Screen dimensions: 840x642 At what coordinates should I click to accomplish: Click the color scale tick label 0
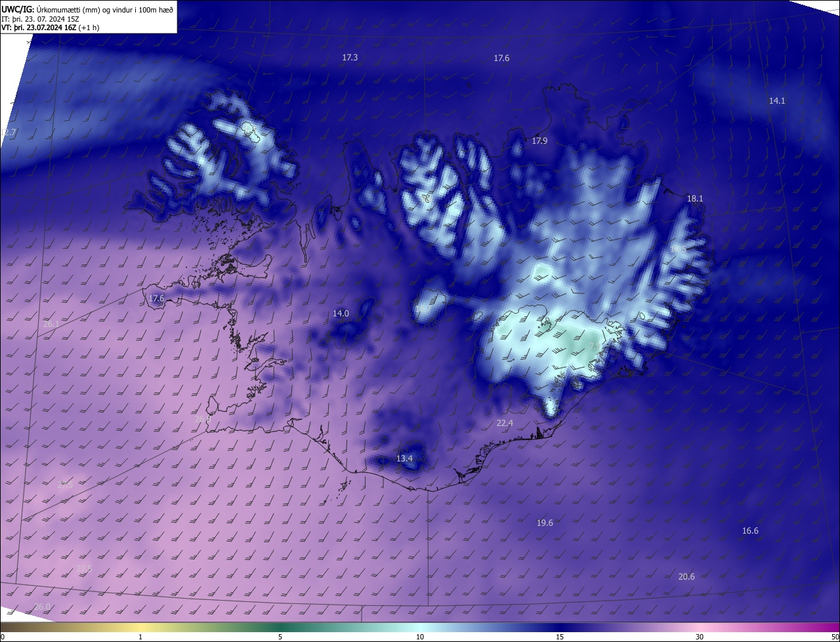[x=3, y=637]
